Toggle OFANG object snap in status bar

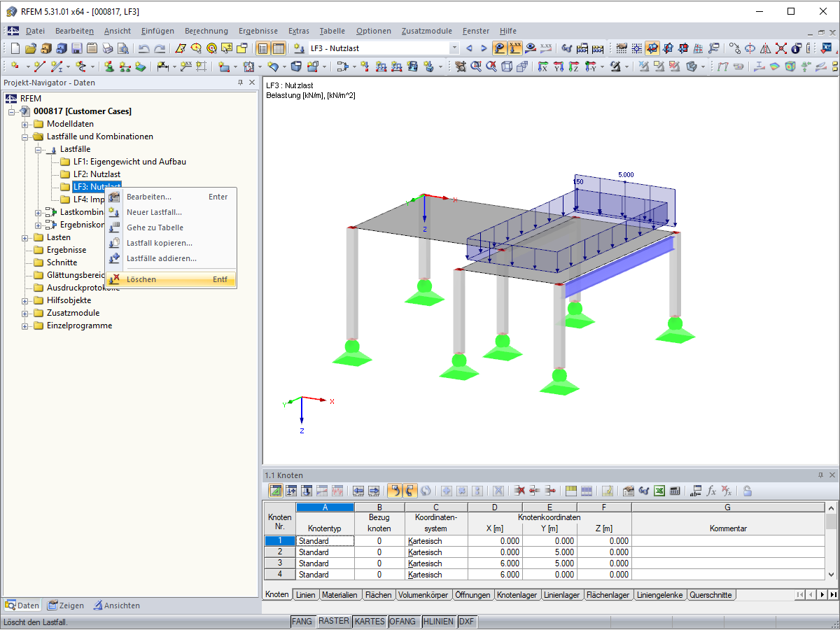(402, 622)
